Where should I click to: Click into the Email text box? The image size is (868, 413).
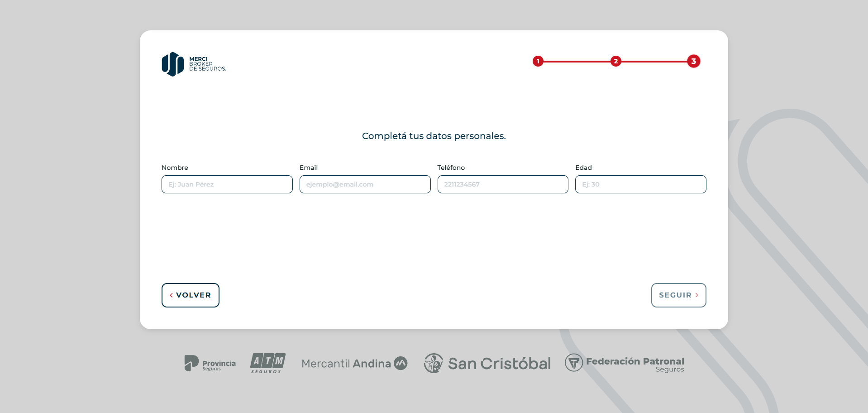[x=365, y=184]
